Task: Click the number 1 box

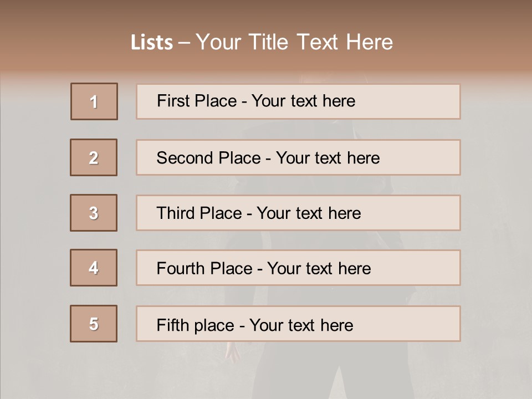Action: 94,101
